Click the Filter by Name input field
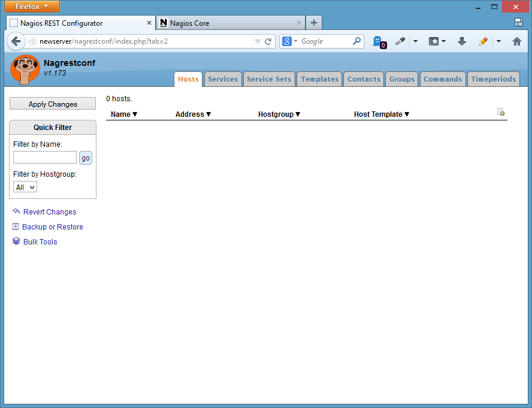The width and height of the screenshot is (532, 408). pos(45,158)
